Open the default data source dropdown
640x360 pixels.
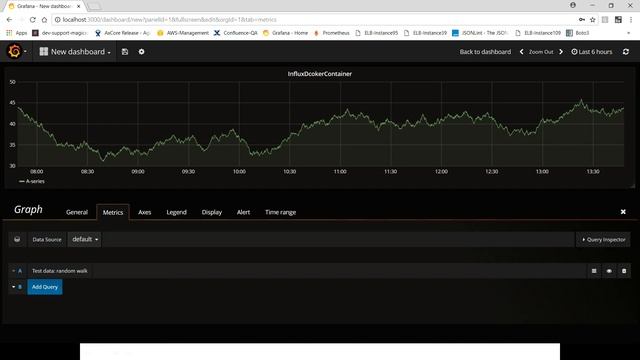pyautogui.click(x=84, y=239)
